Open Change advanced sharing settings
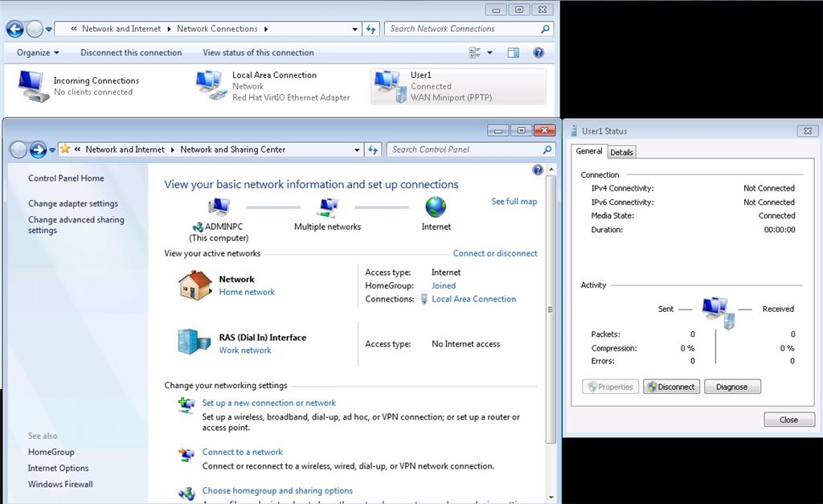The image size is (823, 504). point(76,225)
